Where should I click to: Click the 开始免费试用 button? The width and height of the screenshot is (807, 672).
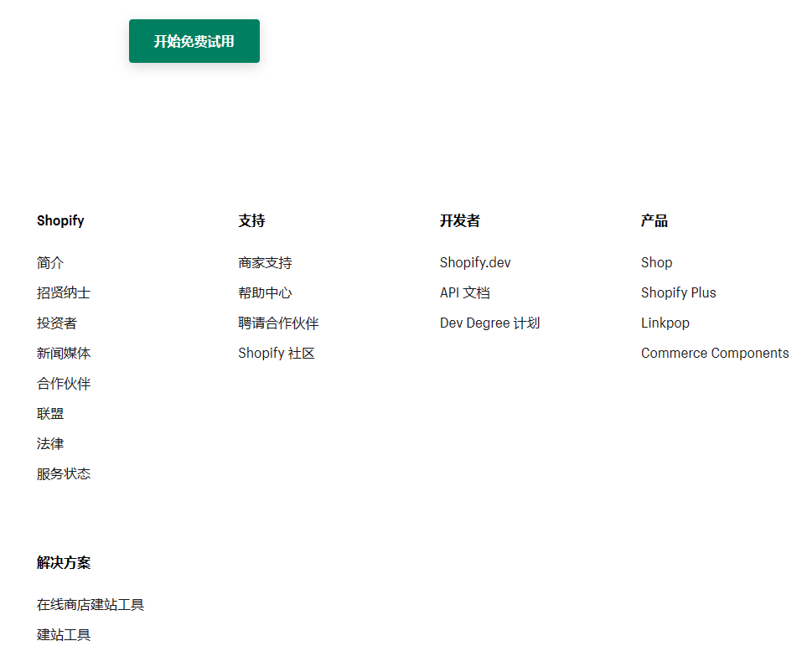194,40
